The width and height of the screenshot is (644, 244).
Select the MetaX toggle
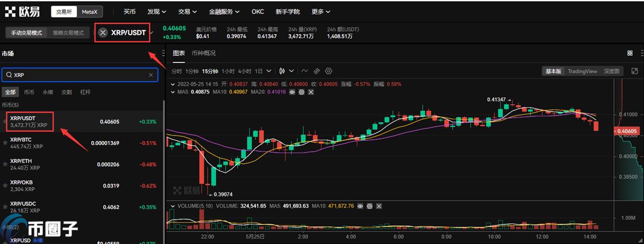pyautogui.click(x=90, y=11)
